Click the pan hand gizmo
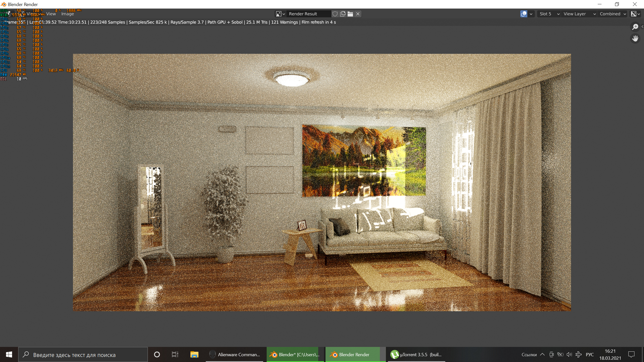 [x=635, y=38]
